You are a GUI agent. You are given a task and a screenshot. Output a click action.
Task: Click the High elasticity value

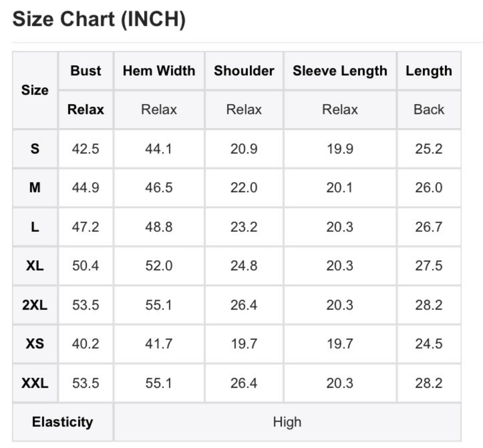click(x=287, y=422)
